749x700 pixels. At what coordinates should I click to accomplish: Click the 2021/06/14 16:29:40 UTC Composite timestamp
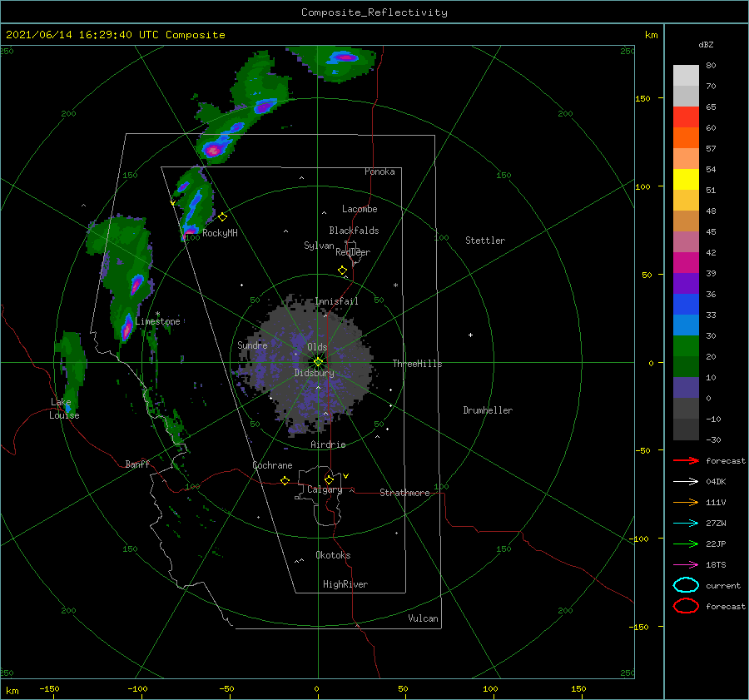tap(115, 35)
